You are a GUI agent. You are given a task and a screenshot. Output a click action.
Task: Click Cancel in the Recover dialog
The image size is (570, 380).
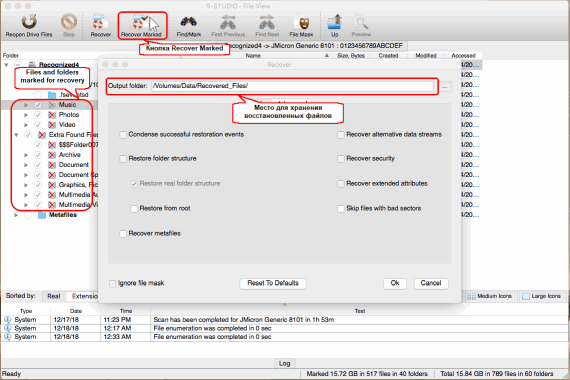click(x=431, y=283)
